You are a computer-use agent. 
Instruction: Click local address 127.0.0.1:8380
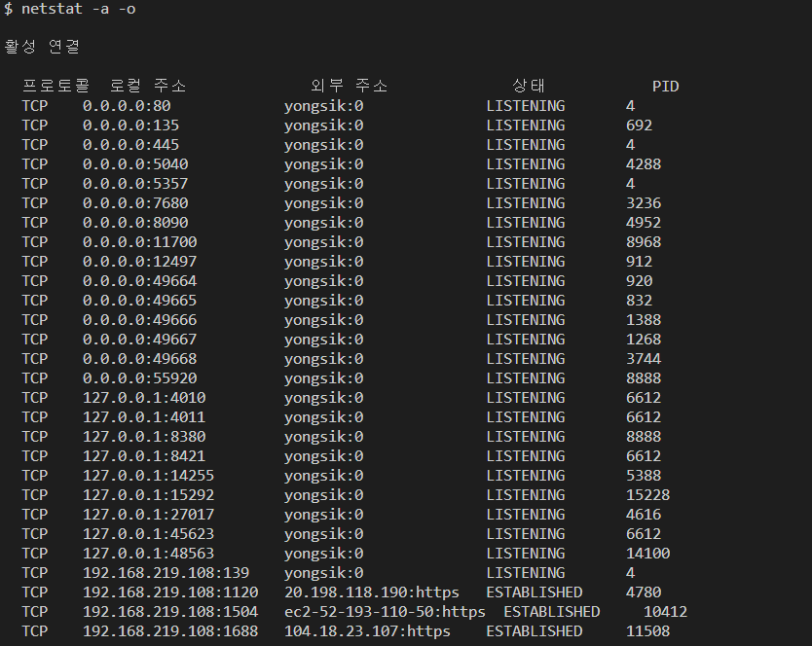[144, 437]
